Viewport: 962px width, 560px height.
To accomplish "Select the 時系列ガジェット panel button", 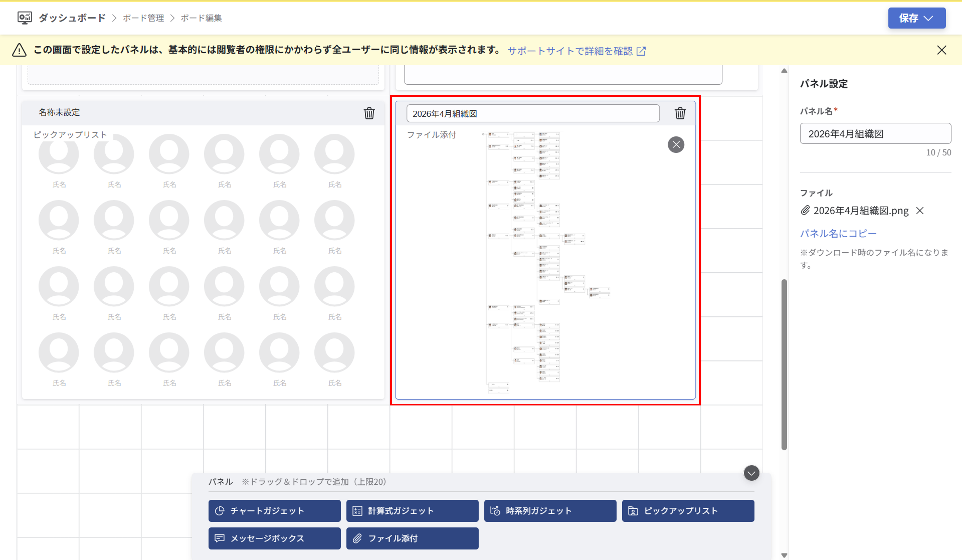I will click(x=550, y=511).
